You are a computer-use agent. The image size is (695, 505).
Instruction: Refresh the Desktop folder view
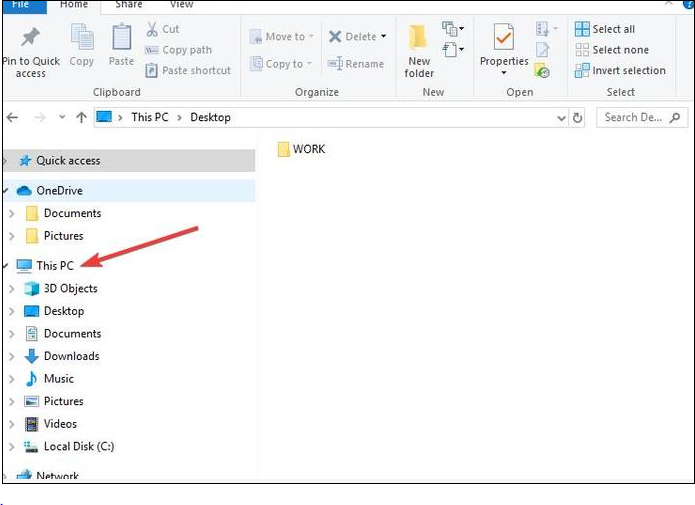578,117
